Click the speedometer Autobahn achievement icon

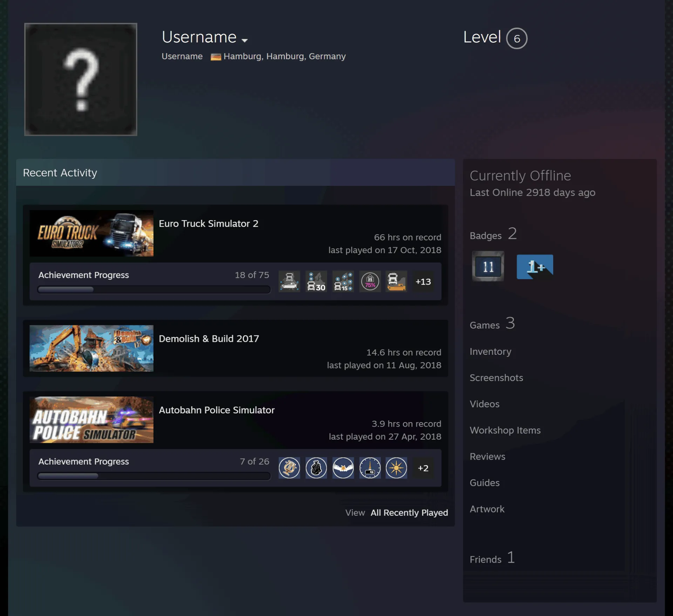pos(370,468)
